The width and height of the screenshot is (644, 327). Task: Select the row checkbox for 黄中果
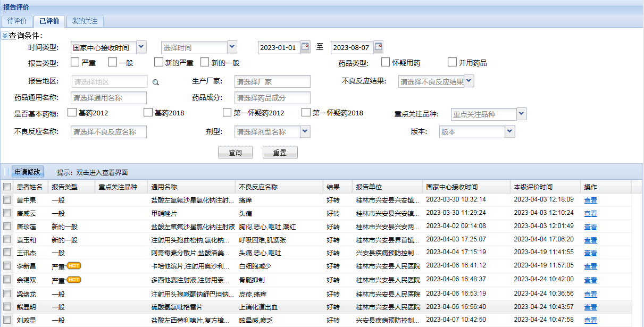point(7,200)
